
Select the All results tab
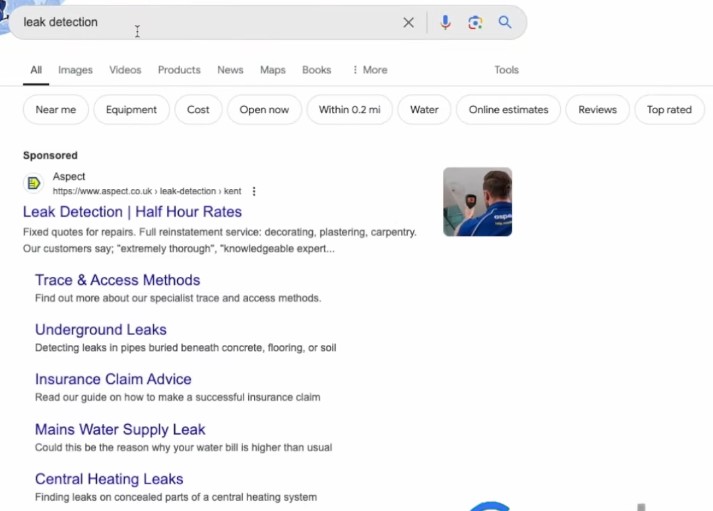click(x=36, y=70)
